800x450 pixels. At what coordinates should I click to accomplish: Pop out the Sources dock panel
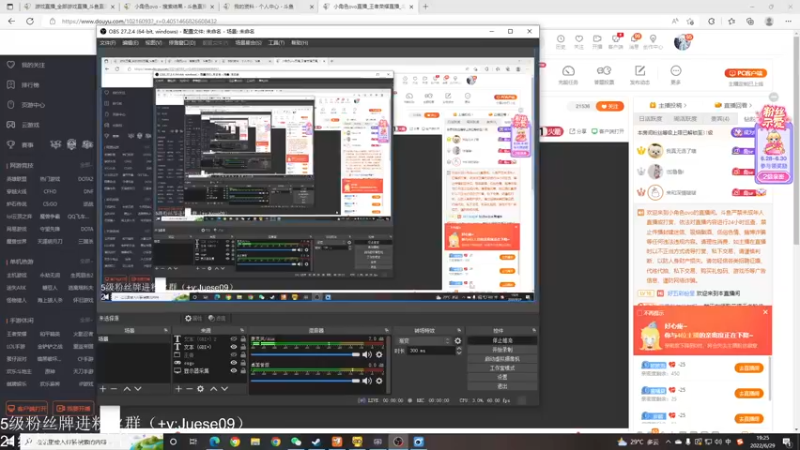tap(242, 331)
